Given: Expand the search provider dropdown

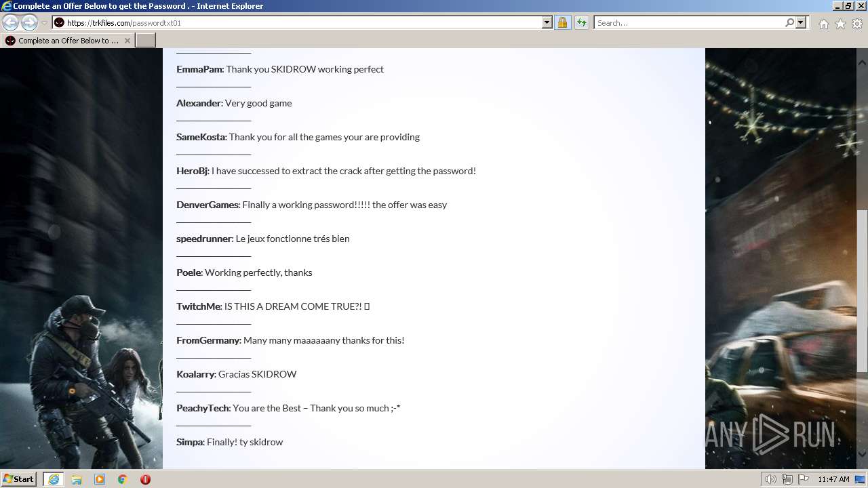Looking at the screenshot, I should (801, 22).
